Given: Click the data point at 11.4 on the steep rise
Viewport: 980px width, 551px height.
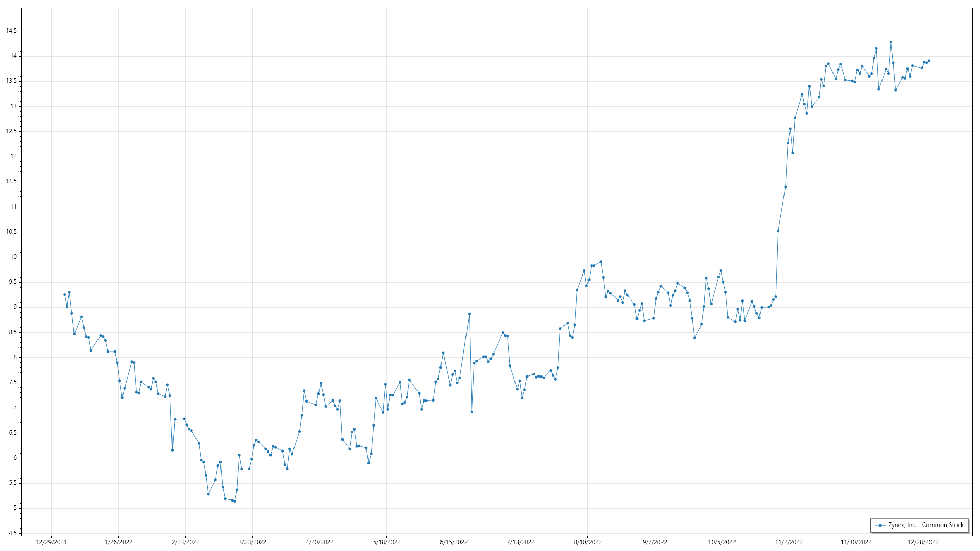Looking at the screenshot, I should coord(785,187).
